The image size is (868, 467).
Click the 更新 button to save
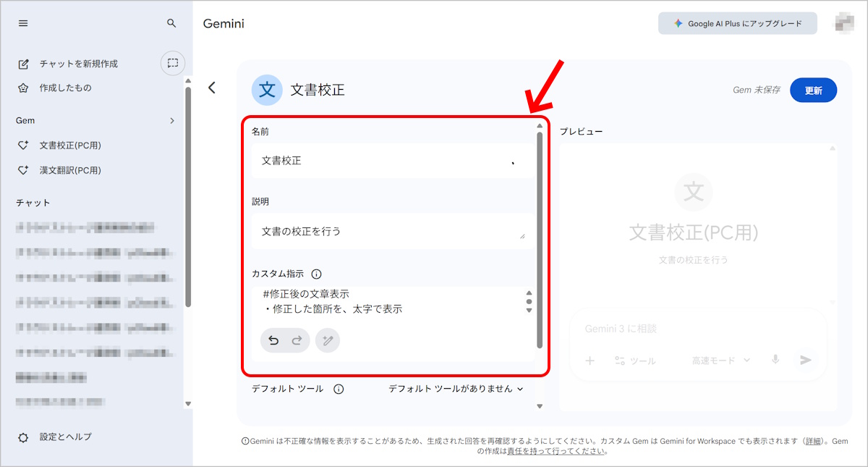(x=813, y=90)
